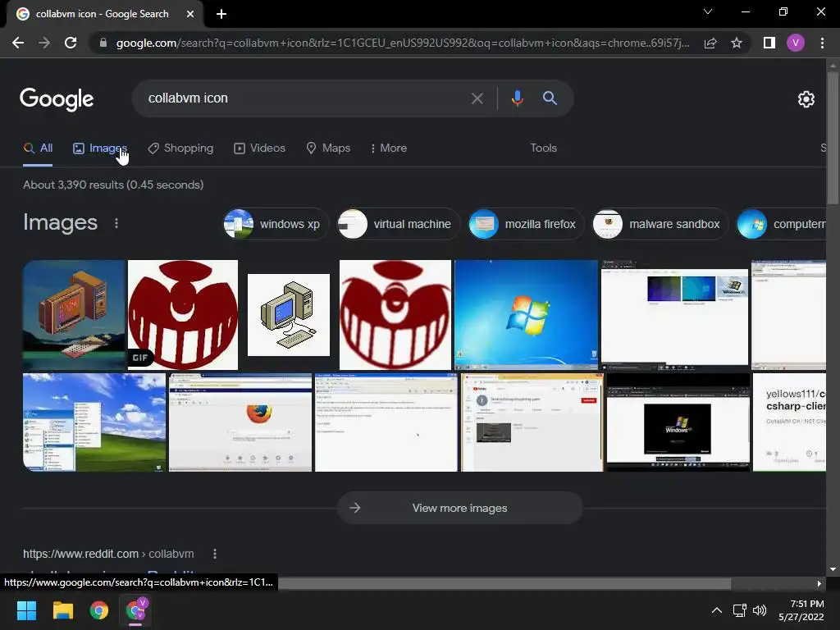Screen dimensions: 840x630
Task: Expand the More search options menu
Action: pyautogui.click(x=388, y=148)
